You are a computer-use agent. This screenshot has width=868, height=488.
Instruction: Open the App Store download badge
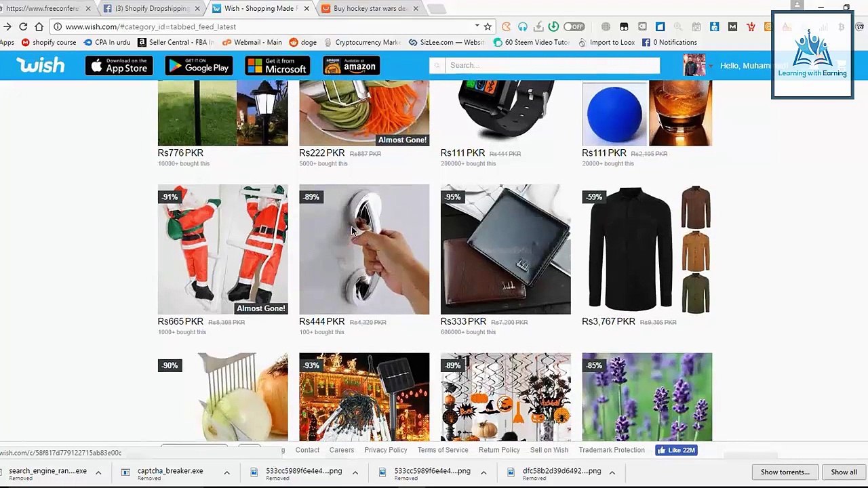coord(119,66)
